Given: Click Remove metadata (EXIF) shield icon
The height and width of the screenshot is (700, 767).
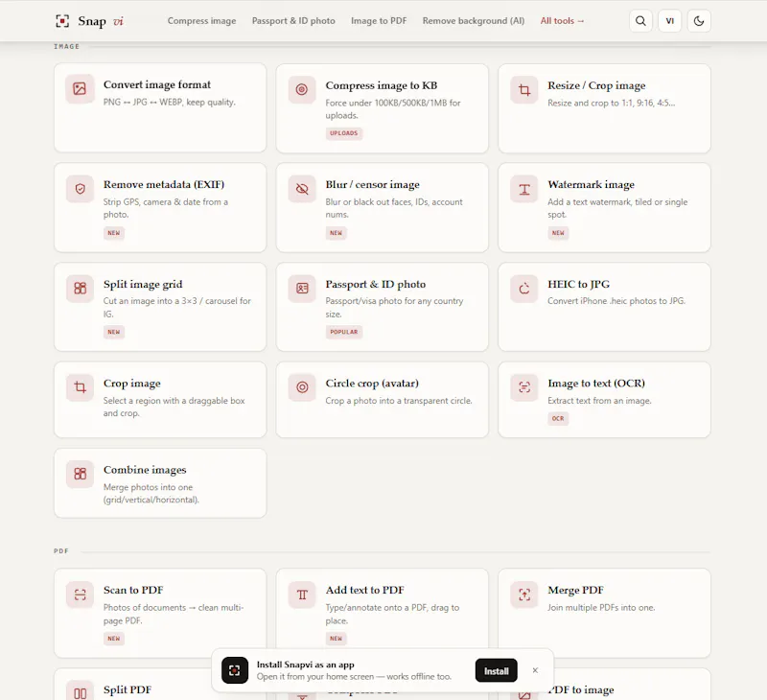Looking at the screenshot, I should 80,189.
